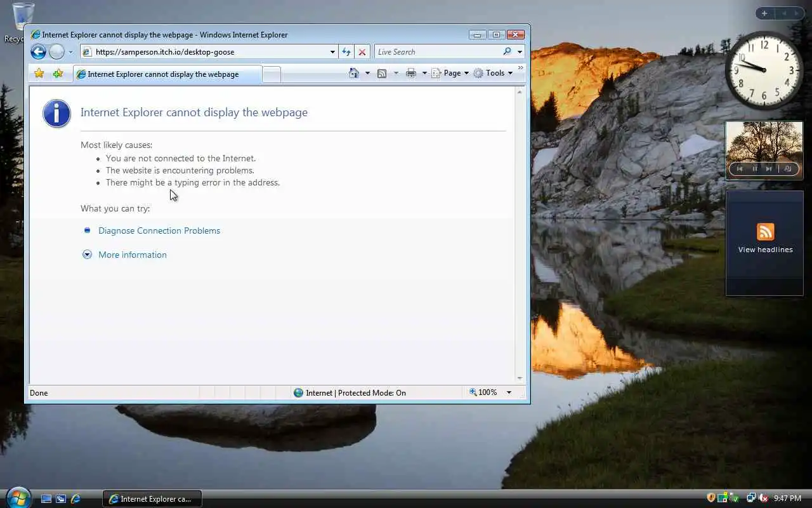Expand the Print options dropdown arrow
This screenshot has width=812, height=508.
tap(424, 73)
